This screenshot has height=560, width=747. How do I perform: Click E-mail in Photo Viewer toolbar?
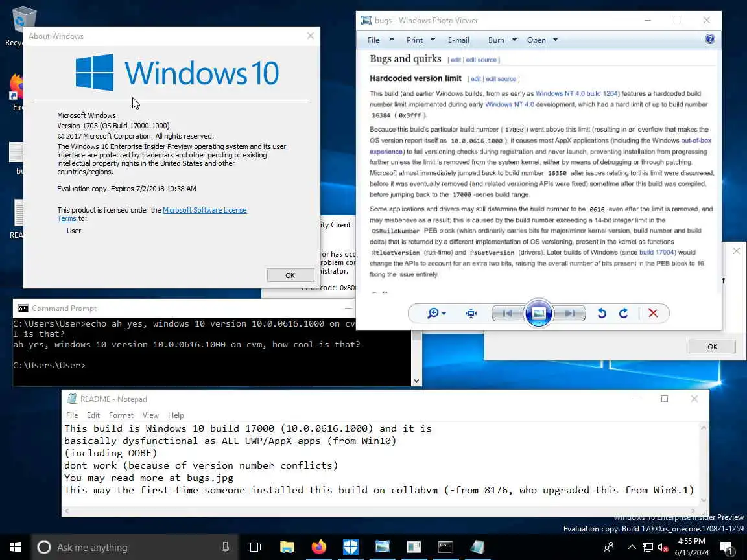458,40
